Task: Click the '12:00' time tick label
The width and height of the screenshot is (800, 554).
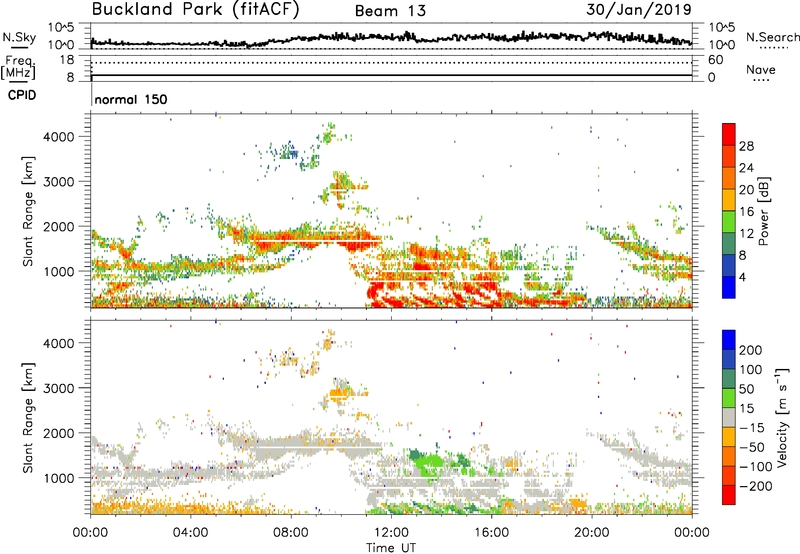Action: [x=391, y=533]
